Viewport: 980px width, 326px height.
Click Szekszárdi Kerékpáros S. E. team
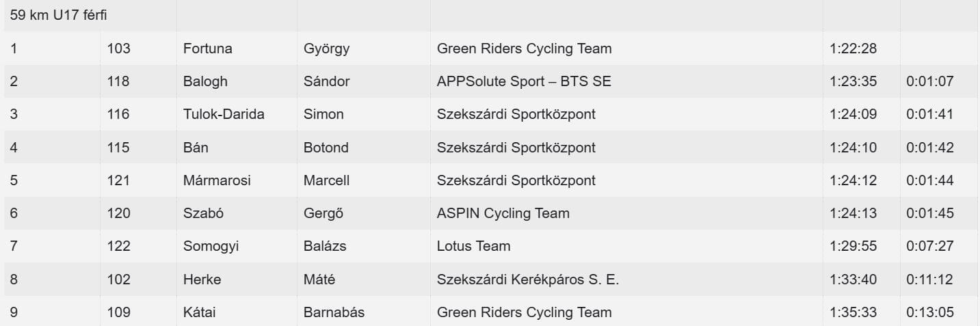pyautogui.click(x=527, y=280)
